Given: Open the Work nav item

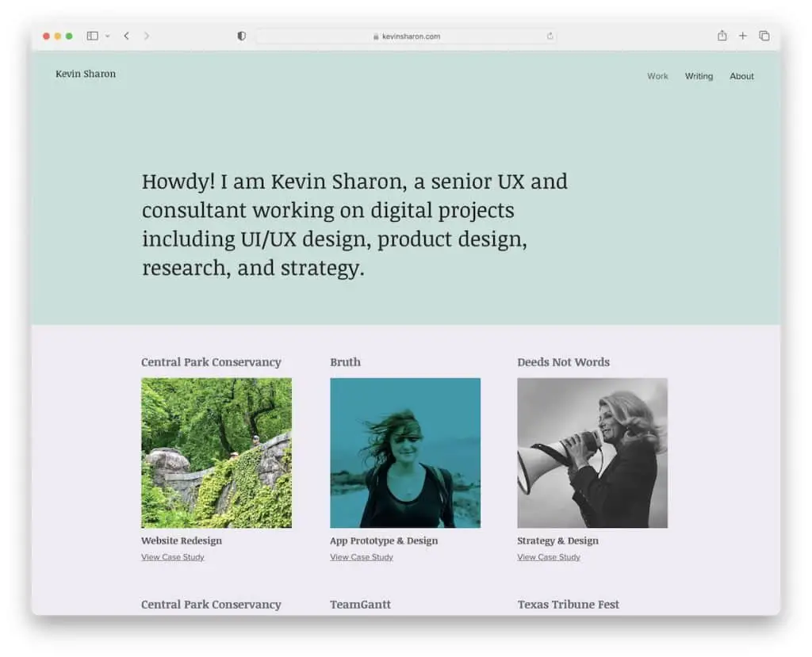Looking at the screenshot, I should [x=657, y=76].
